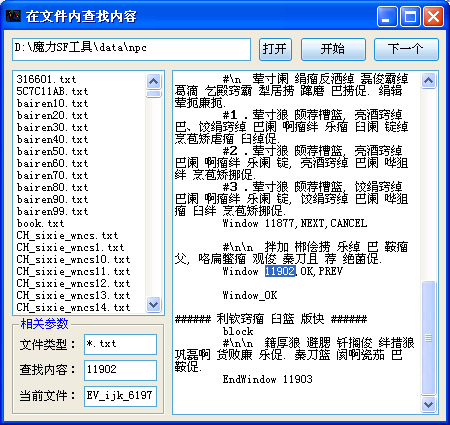This screenshot has width=450, height=425.
Task: Maximize the 在文件内查找内容 window
Action: point(410,16)
